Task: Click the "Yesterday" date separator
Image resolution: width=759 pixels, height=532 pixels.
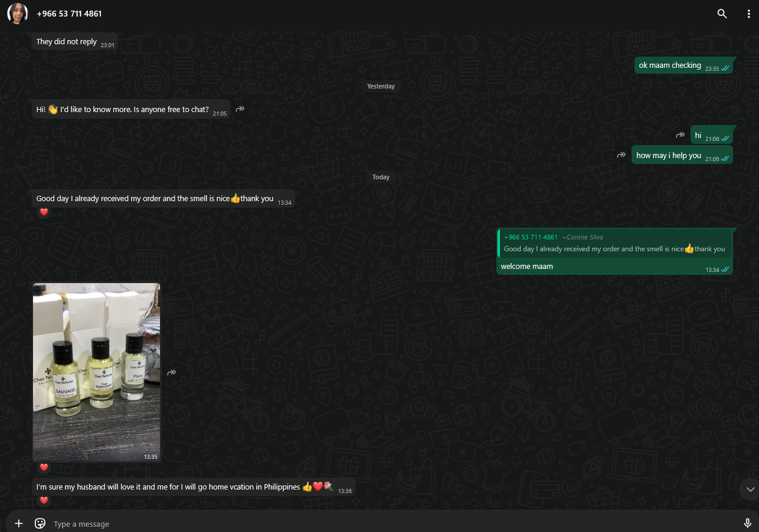Action: (381, 86)
